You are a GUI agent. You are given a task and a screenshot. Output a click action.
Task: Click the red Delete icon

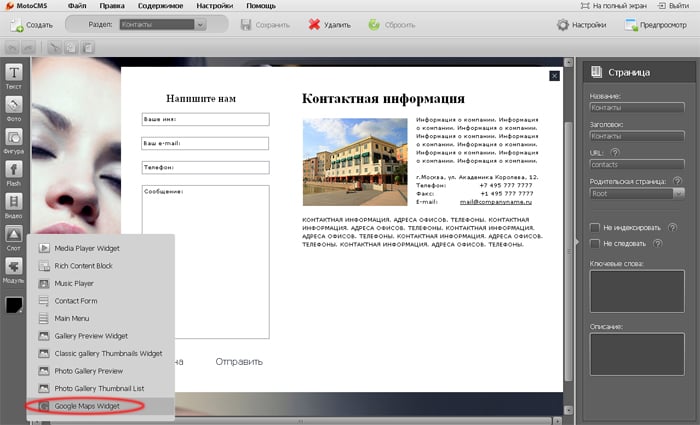pos(315,23)
